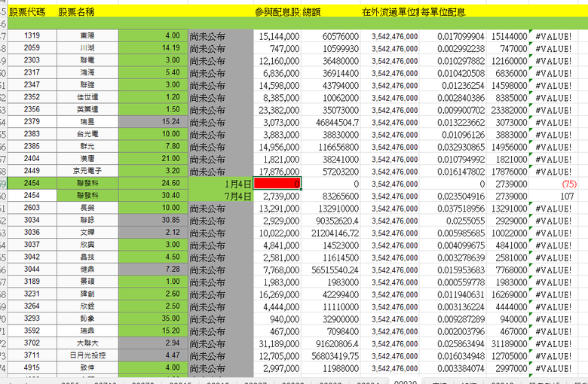588x384 pixels.
Task: Click the stock name 文曄
Action: pyautogui.click(x=87, y=233)
